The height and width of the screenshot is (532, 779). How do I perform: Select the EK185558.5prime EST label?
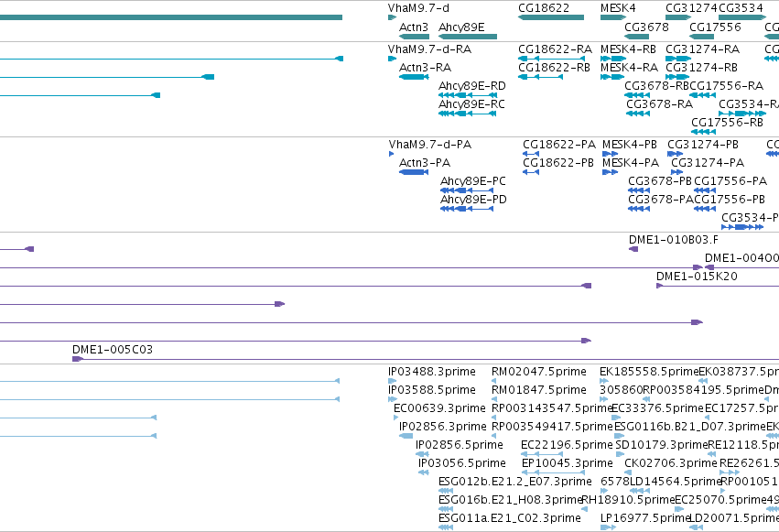[649, 372]
